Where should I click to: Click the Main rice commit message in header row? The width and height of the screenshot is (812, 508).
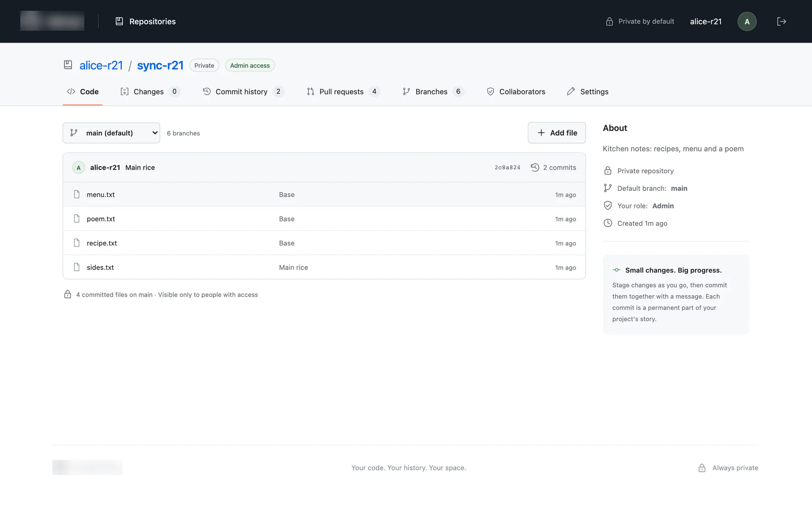(140, 168)
